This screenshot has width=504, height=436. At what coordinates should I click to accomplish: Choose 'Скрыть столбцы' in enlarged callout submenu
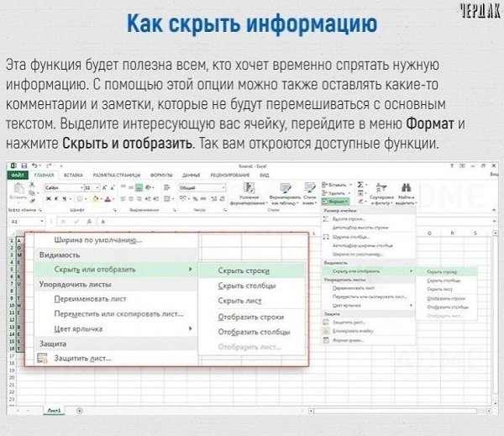click(x=246, y=286)
